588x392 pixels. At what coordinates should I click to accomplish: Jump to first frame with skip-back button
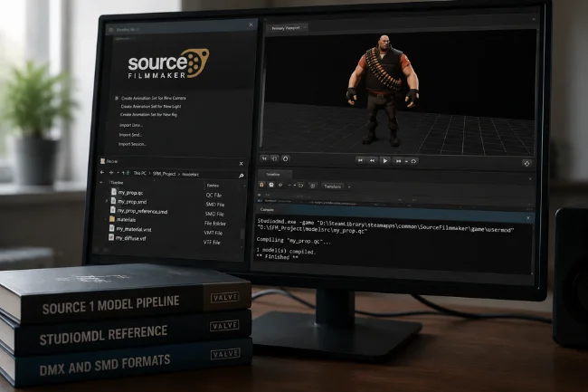point(360,160)
